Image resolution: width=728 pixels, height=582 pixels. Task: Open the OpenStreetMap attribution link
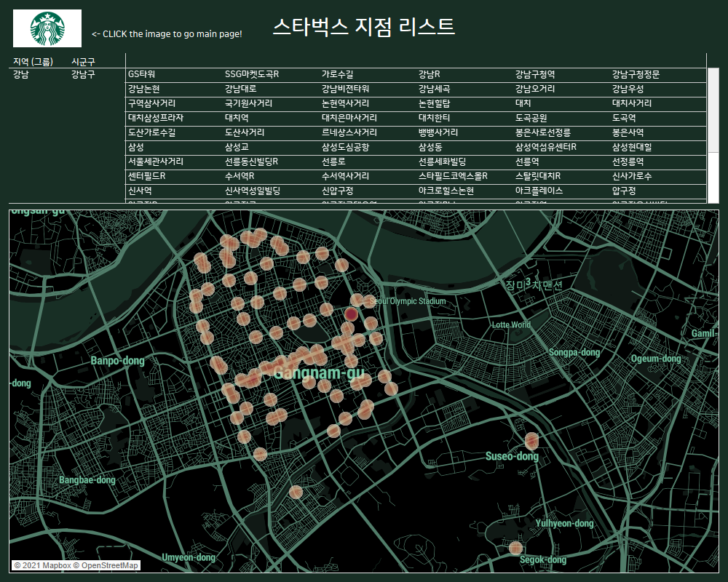tap(109, 565)
